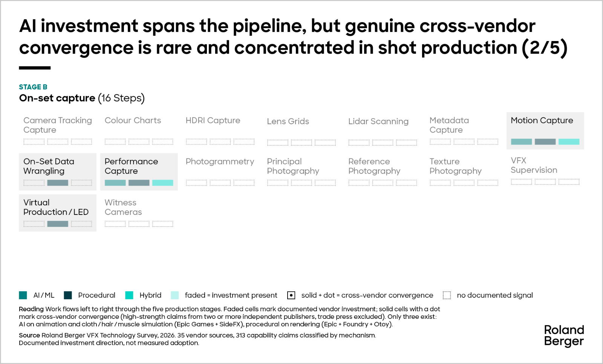
Task: Select the Performance Capture step label
Action: coord(131,166)
